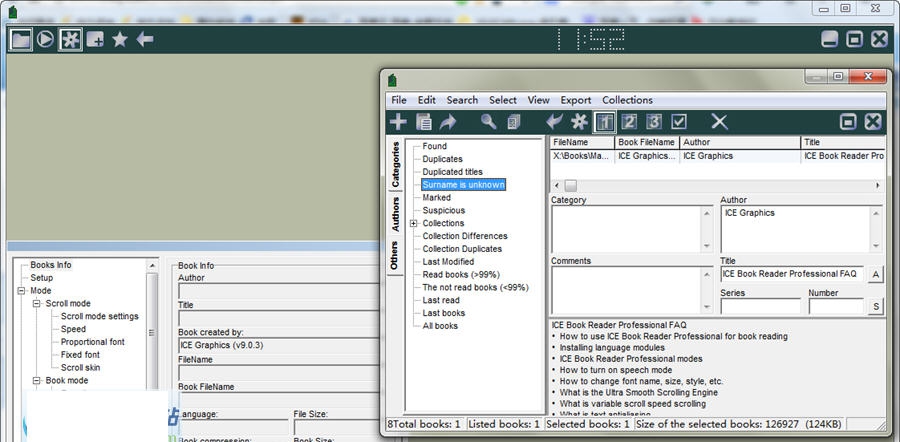Collapse the Scroll mode tree node
Viewport: 900px width, 442px height.
[x=36, y=303]
